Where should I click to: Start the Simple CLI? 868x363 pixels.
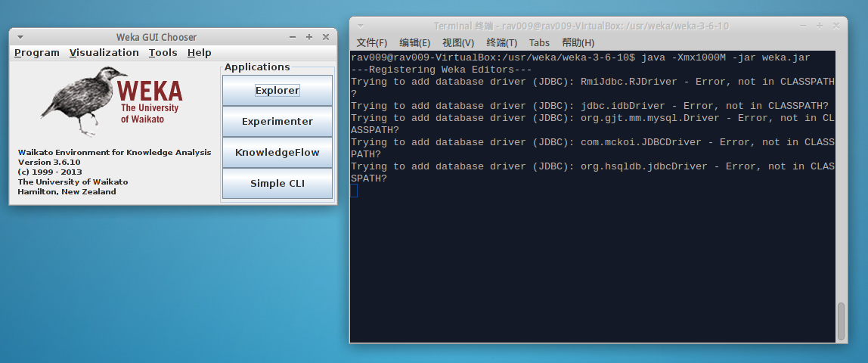coord(277,183)
